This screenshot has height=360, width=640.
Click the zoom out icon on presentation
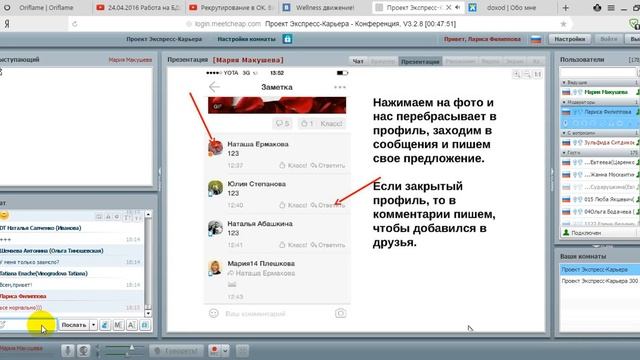527,74
